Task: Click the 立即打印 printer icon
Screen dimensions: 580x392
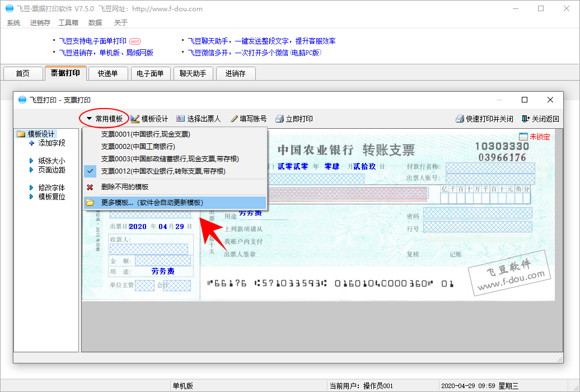Action: pos(280,119)
